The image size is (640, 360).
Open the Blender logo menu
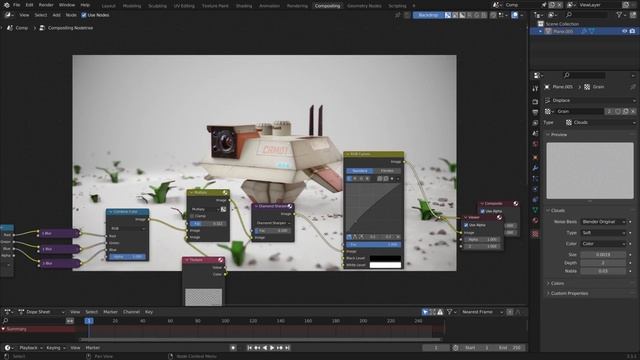[7, 5]
